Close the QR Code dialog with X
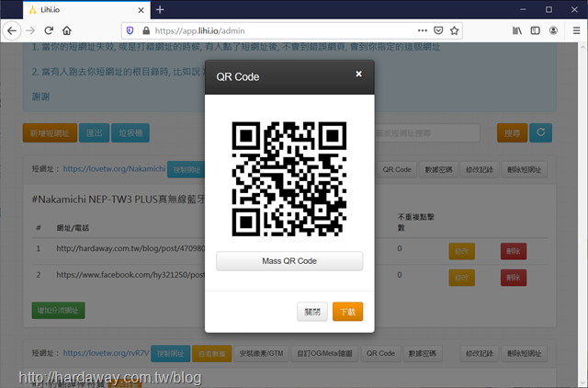 coord(359,74)
